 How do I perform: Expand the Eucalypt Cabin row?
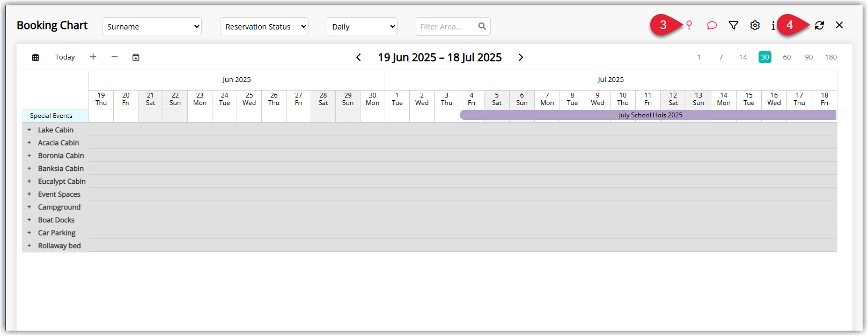[x=30, y=181]
